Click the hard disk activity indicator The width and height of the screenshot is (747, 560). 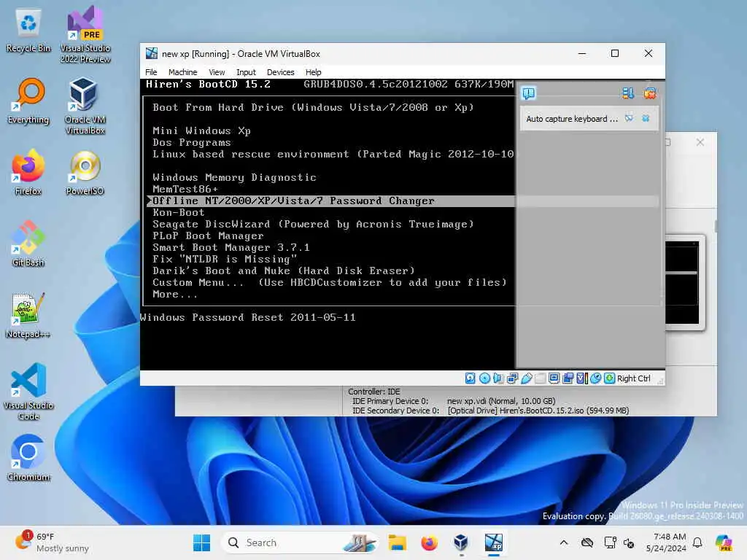tap(471, 378)
